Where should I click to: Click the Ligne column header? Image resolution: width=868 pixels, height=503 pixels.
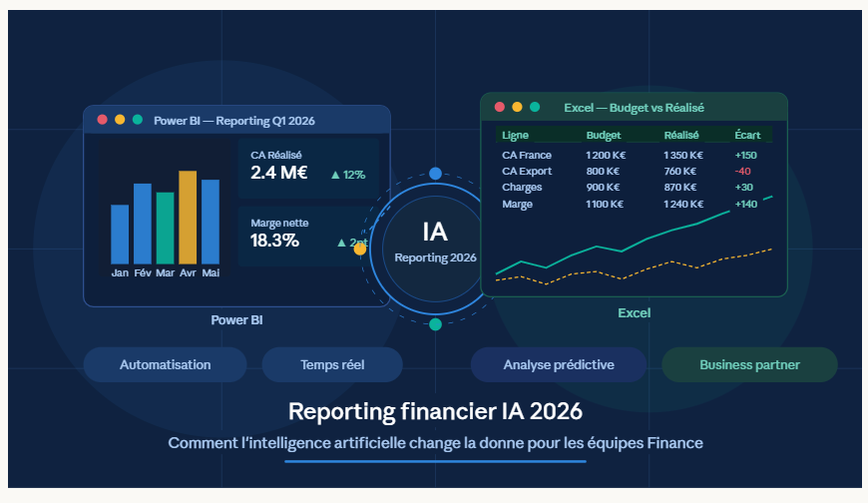click(x=515, y=135)
